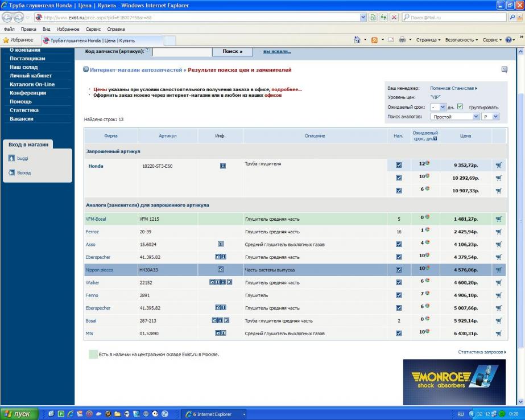Viewport: 525px width, 420px height.
Task: Open info icon for Honda 18220-ST3-E60
Action: pos(222,166)
